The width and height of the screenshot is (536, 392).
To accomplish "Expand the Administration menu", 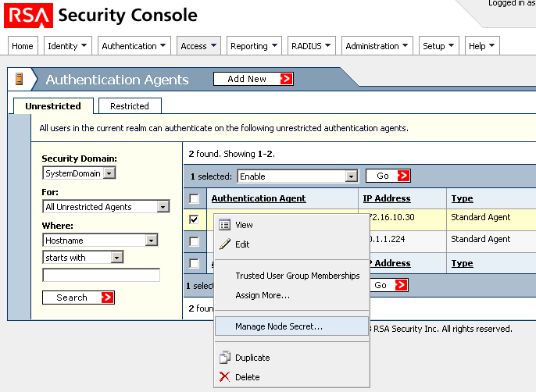I will point(377,46).
